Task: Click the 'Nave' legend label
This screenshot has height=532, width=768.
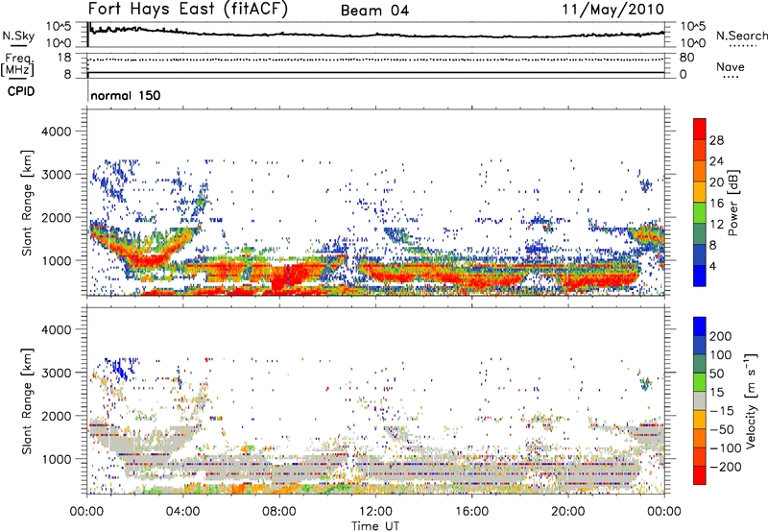Action: 731,67
